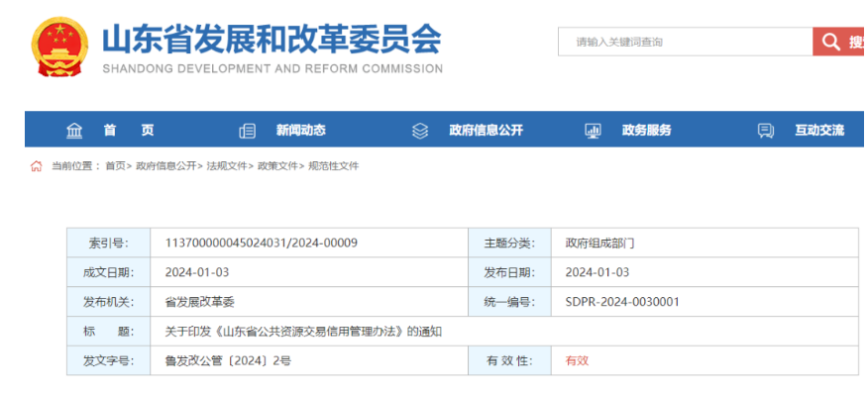868x393 pixels.
Task: Click the 山东省发展和改革委员会 site title
Action: click(271, 40)
